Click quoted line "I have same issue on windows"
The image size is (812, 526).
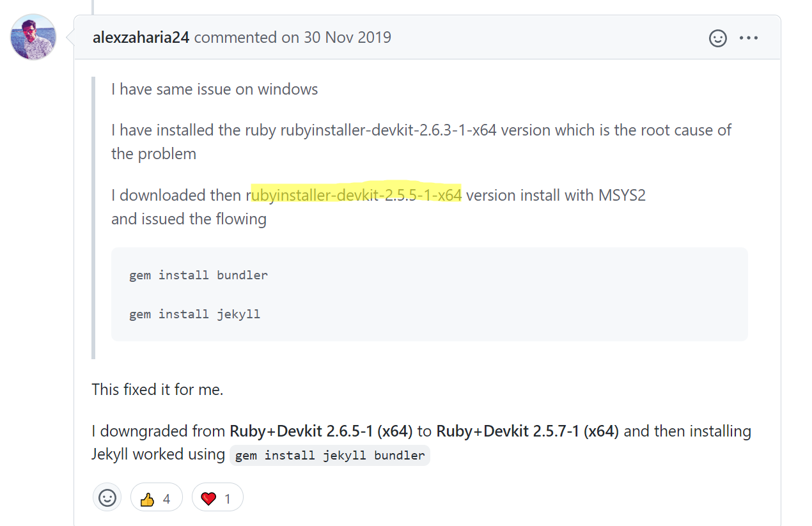[x=214, y=89]
